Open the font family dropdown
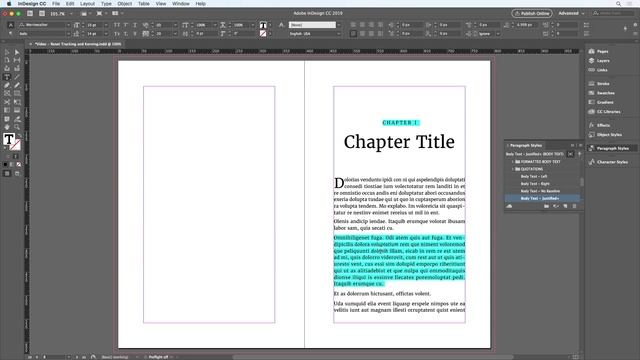Screen dimensions: 640x360 (x=68, y=25)
